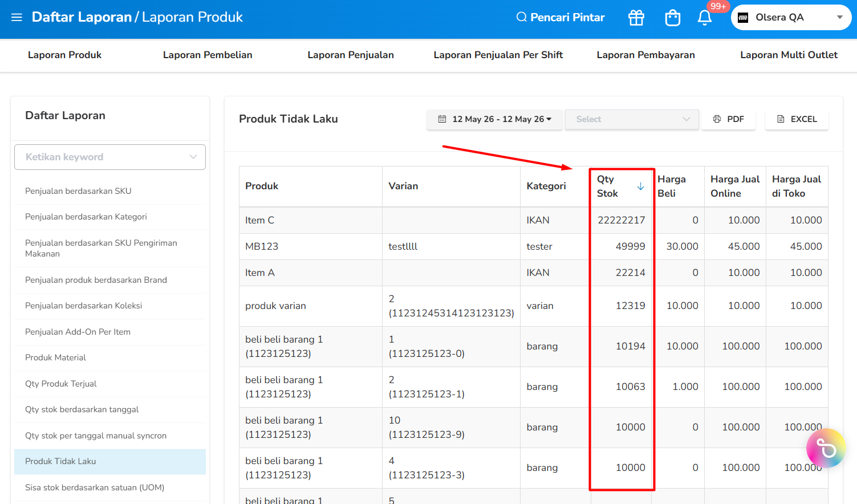View notifications via bell icon
Viewport: 857px width, 504px height.
point(705,18)
